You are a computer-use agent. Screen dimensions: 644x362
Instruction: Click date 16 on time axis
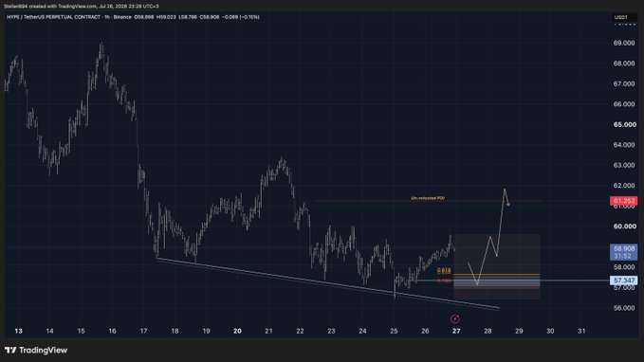[112, 331]
